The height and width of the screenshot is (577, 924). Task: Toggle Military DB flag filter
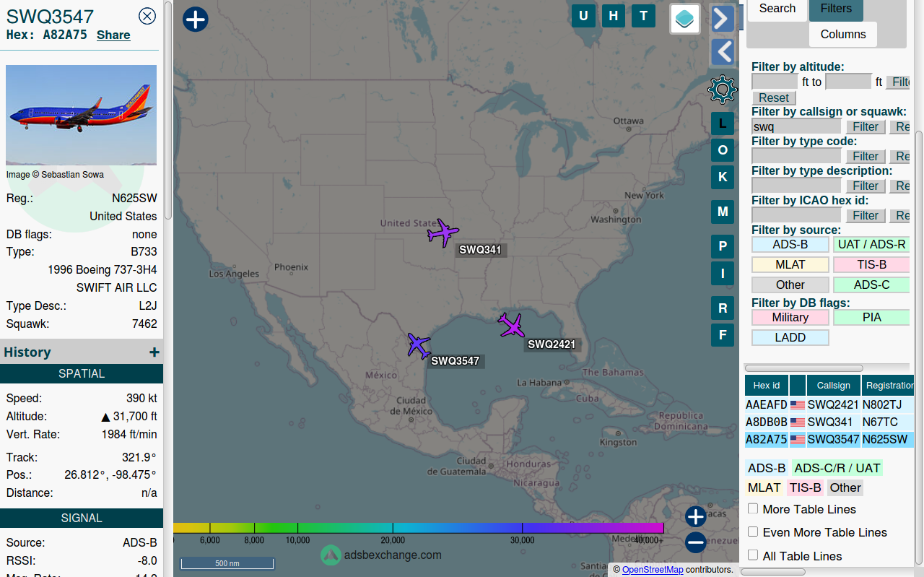tap(790, 318)
